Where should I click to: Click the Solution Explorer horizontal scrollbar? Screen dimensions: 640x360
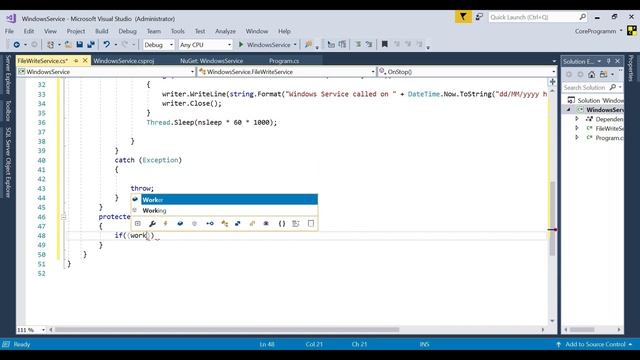pos(582,329)
